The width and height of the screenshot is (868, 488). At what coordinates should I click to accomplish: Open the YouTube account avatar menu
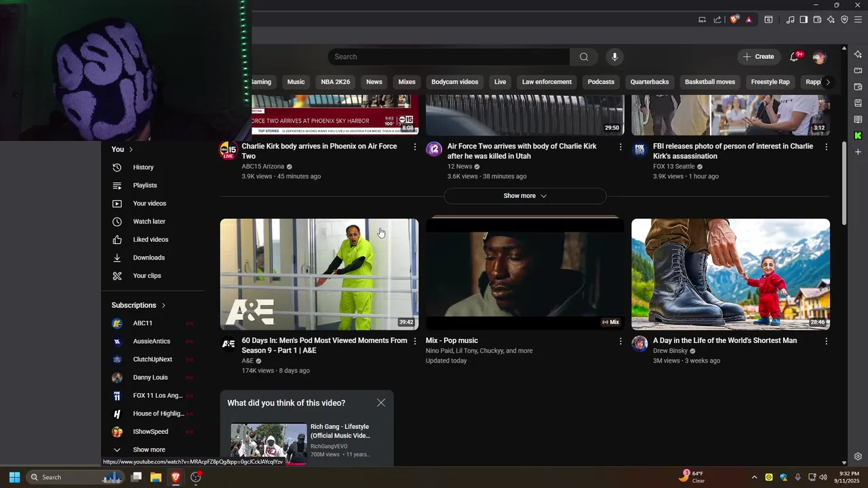(819, 57)
